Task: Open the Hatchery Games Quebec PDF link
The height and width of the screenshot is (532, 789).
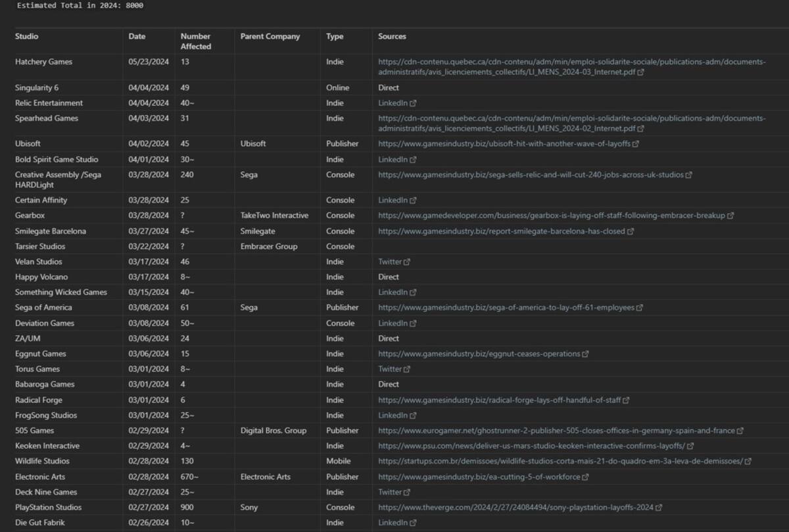Action: pyautogui.click(x=572, y=67)
